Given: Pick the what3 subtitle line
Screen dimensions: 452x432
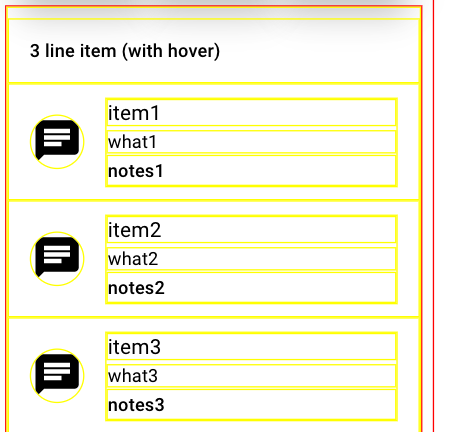Looking at the screenshot, I should pyautogui.click(x=251, y=376).
